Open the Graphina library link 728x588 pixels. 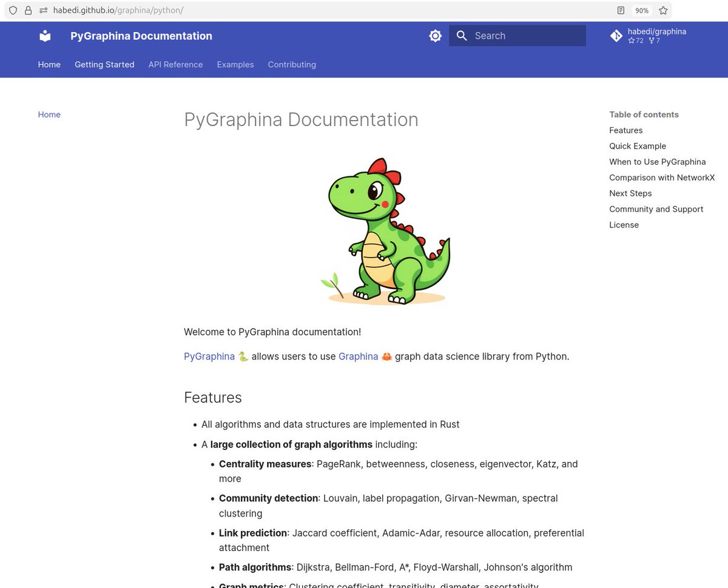pyautogui.click(x=358, y=356)
